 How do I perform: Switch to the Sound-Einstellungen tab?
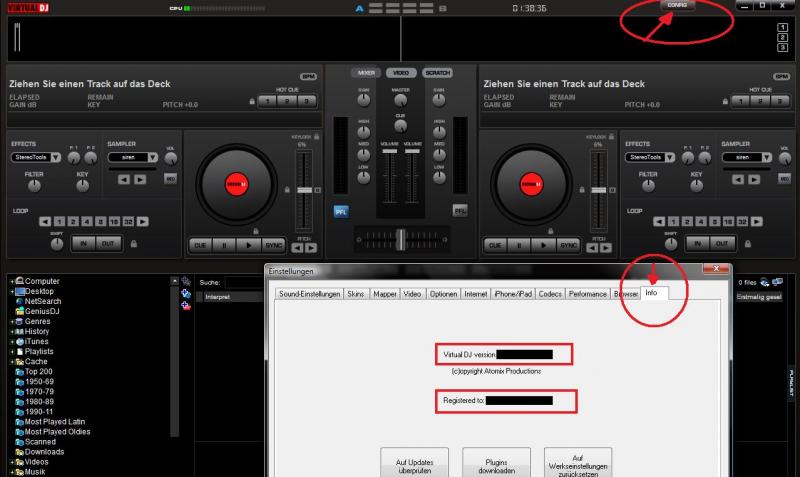(x=309, y=294)
